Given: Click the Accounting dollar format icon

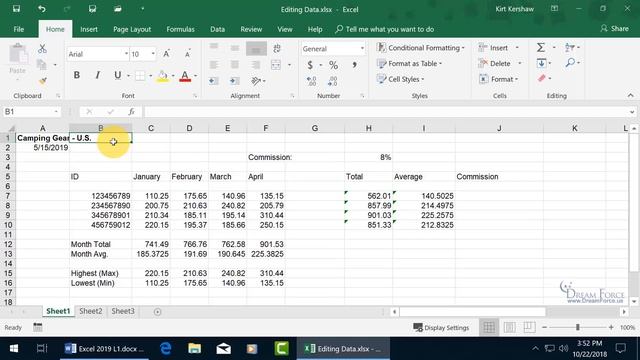Looking at the screenshot, I should click(x=310, y=65).
